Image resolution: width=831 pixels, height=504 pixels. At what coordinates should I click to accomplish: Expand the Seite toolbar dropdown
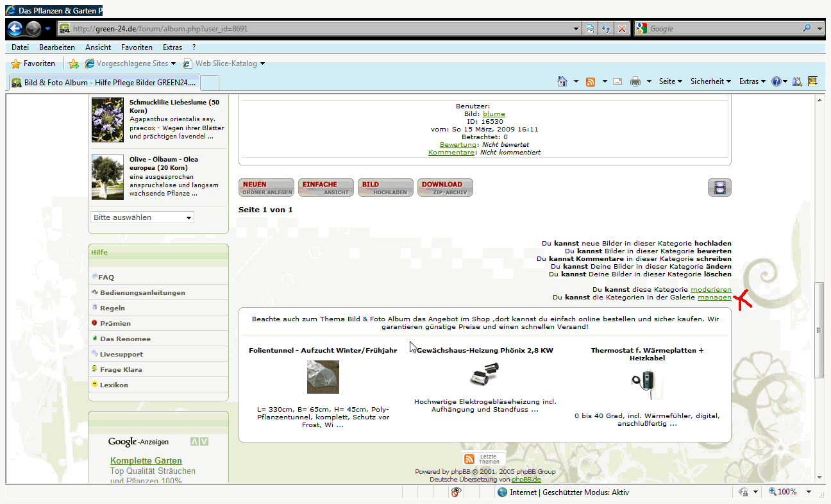click(671, 81)
